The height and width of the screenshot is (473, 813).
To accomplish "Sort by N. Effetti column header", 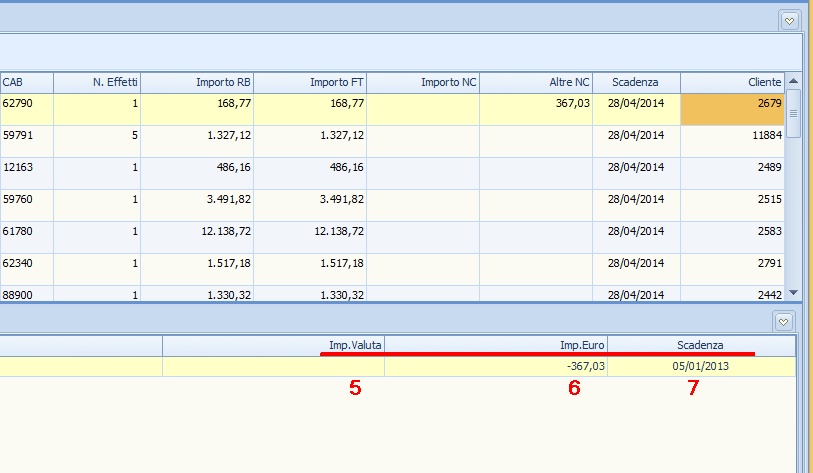I will tap(97, 82).
